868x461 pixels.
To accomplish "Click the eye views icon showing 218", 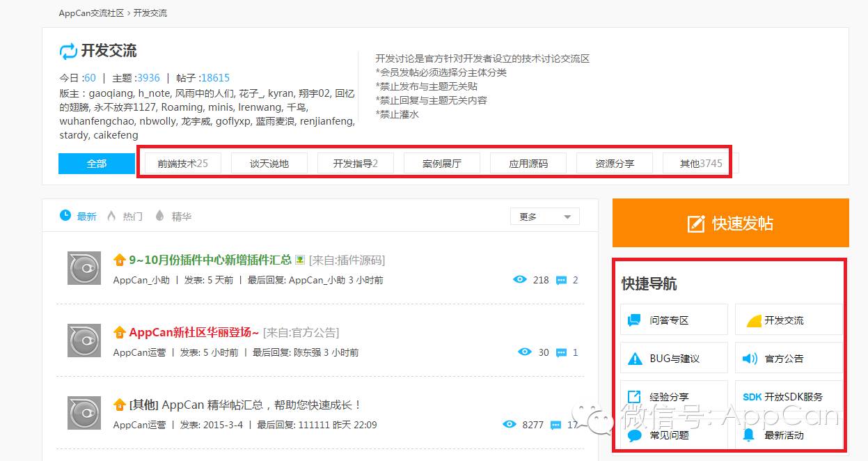I will pyautogui.click(x=519, y=279).
